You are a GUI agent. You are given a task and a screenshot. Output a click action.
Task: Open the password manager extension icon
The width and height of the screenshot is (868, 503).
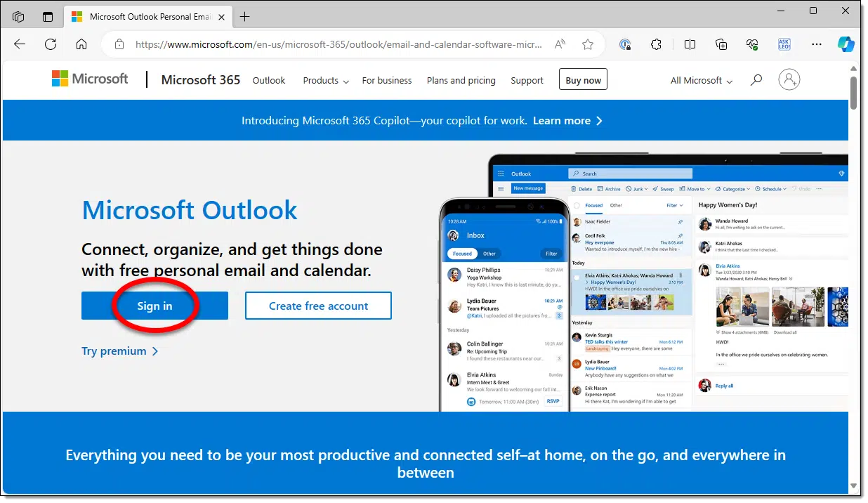(x=625, y=44)
